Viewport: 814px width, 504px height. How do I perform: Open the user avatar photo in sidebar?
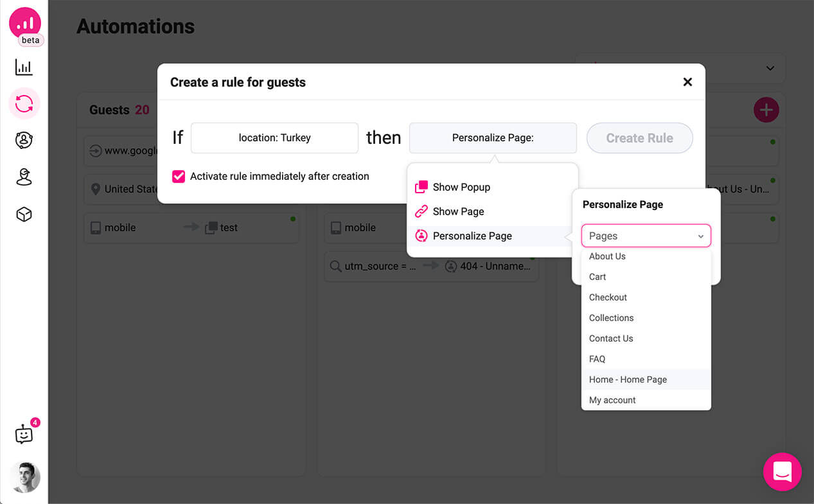coord(25,477)
